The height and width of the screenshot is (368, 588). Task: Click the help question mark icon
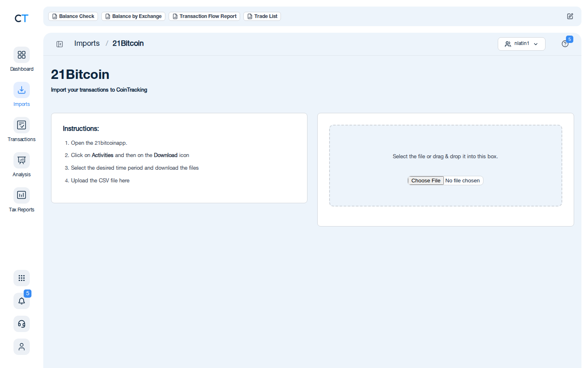(x=565, y=44)
